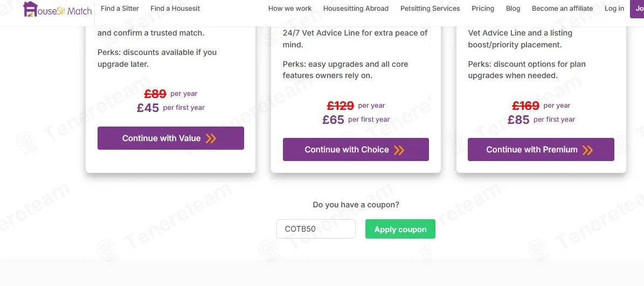644x286 pixels.
Task: Choose the Continue with Premium button
Action: [x=541, y=149]
